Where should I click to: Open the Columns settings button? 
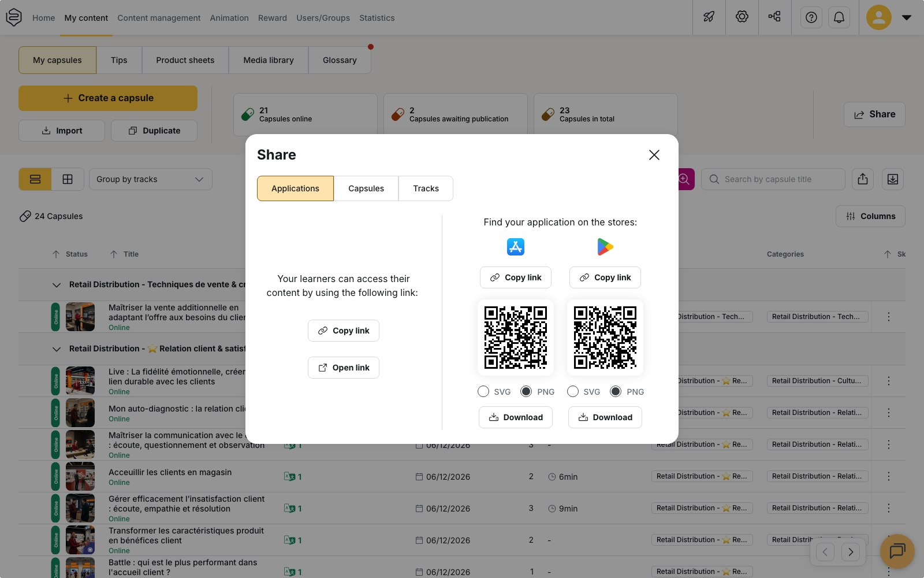click(x=870, y=216)
